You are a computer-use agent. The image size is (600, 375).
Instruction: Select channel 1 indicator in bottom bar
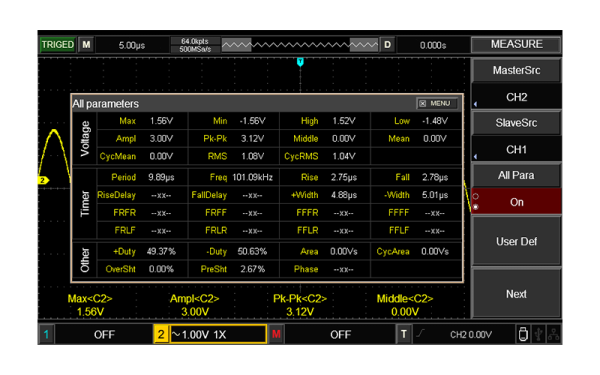click(46, 334)
